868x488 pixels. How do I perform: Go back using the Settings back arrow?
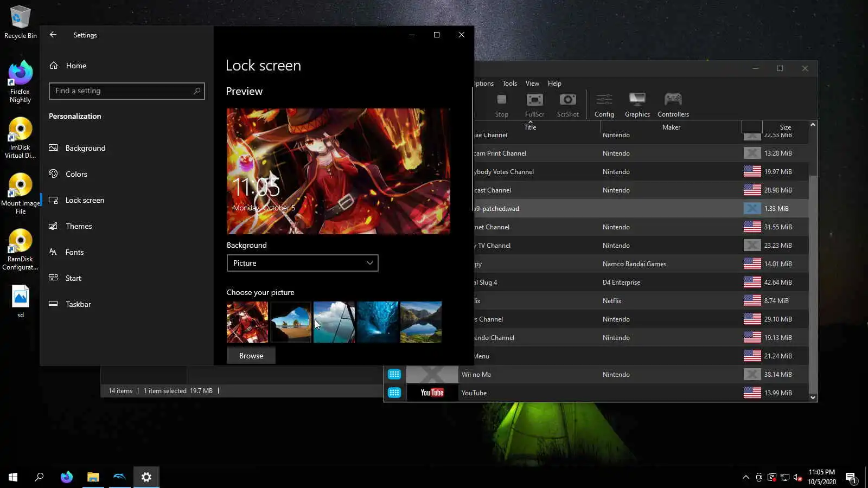pyautogui.click(x=53, y=35)
